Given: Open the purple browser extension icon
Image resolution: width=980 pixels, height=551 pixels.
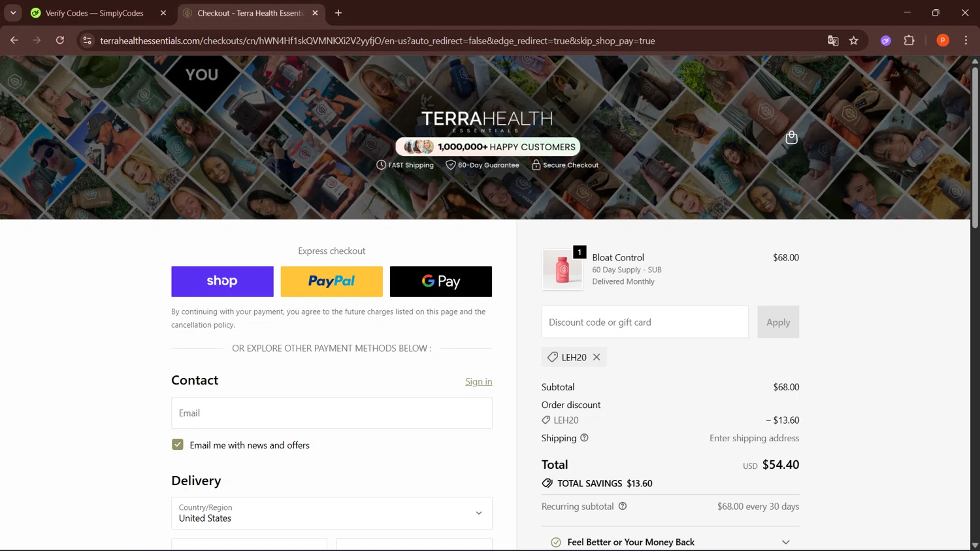Looking at the screenshot, I should click(x=886, y=40).
